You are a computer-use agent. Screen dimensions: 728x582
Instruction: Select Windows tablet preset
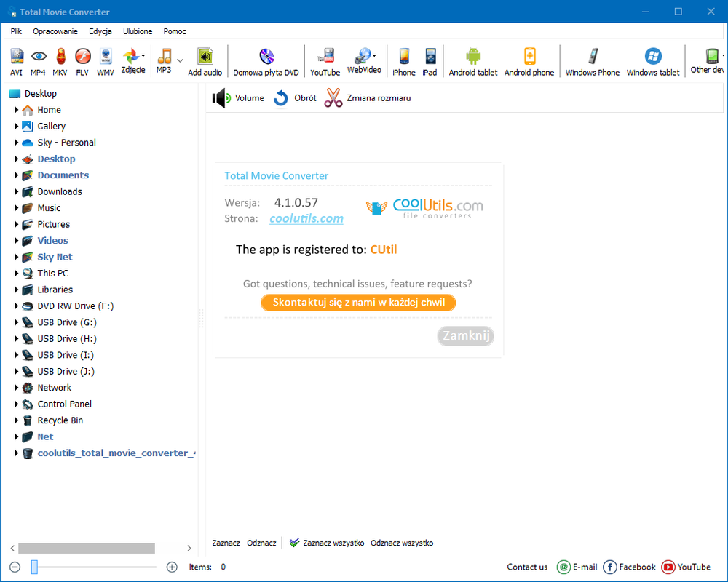pos(653,62)
